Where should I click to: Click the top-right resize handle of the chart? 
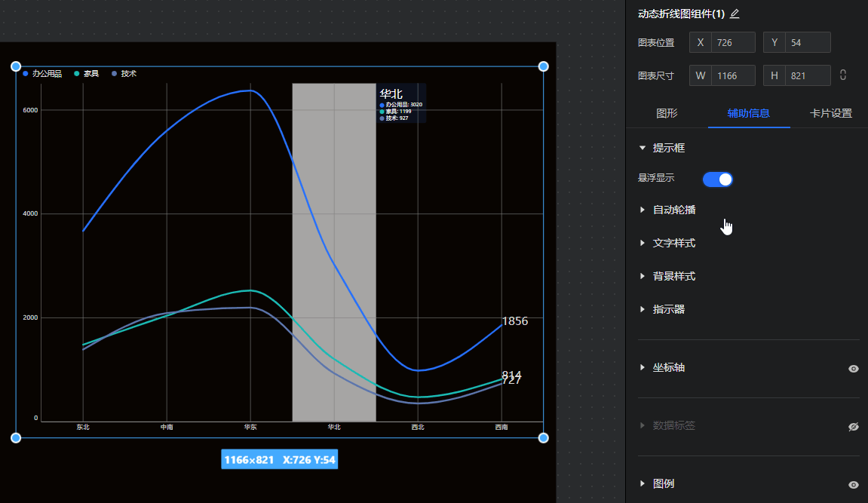coord(543,67)
